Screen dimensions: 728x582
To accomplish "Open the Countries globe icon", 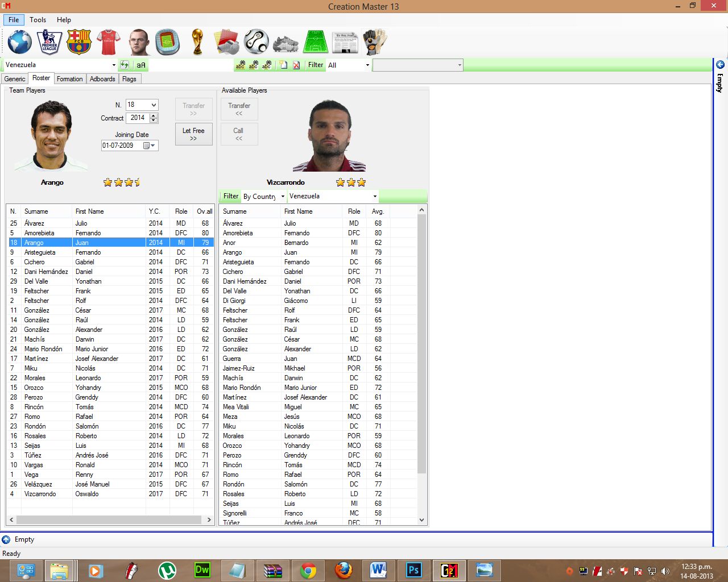I will click(19, 42).
